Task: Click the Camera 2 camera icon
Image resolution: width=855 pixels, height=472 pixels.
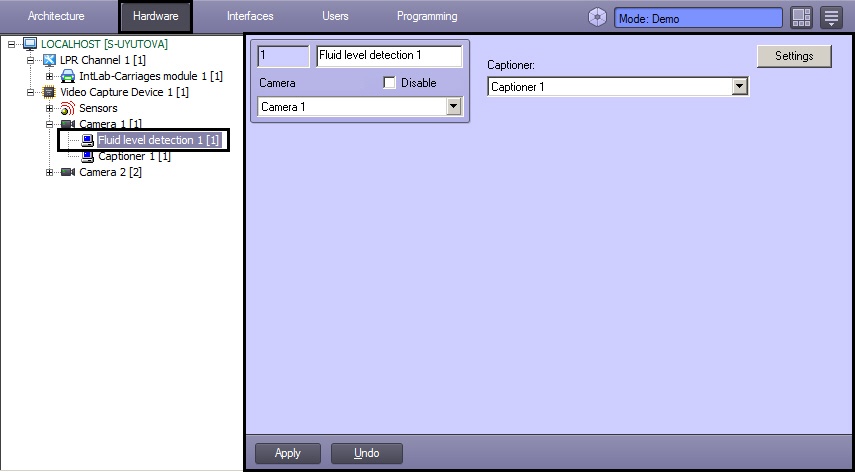Action: (x=68, y=172)
